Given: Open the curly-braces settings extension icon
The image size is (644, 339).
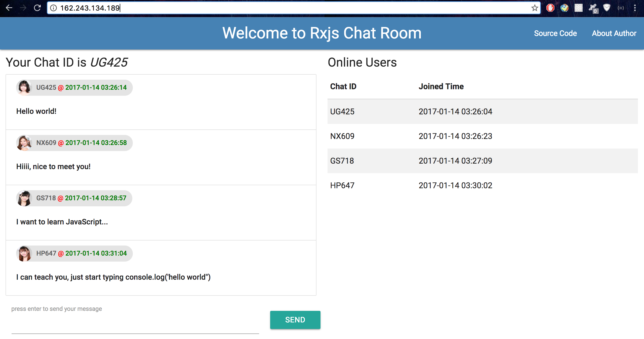Looking at the screenshot, I should click(621, 8).
